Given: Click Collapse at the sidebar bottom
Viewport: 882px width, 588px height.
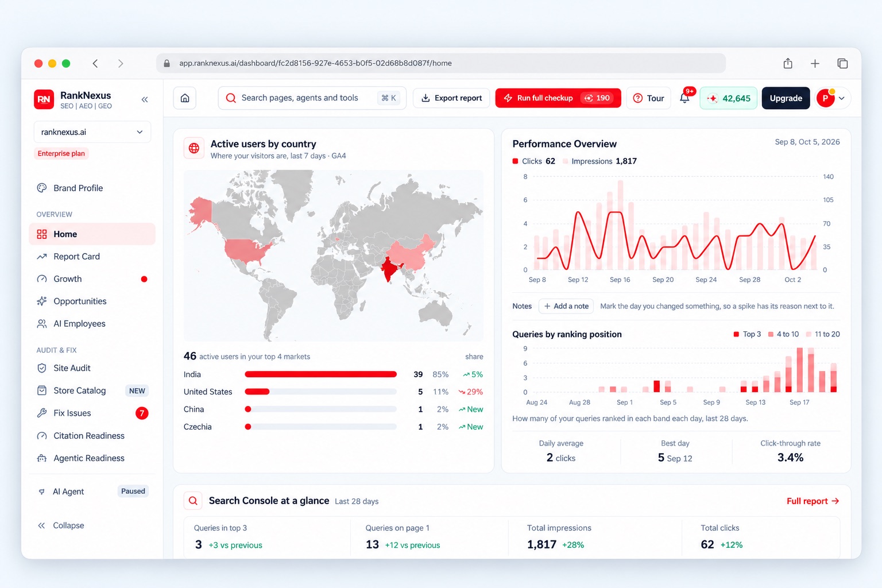Looking at the screenshot, I should pyautogui.click(x=61, y=525).
